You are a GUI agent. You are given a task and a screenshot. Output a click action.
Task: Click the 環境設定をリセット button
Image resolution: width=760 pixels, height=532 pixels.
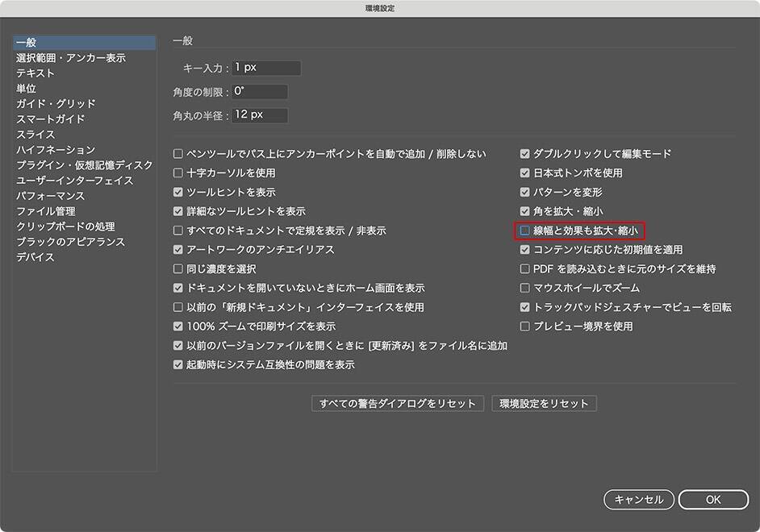(544, 403)
